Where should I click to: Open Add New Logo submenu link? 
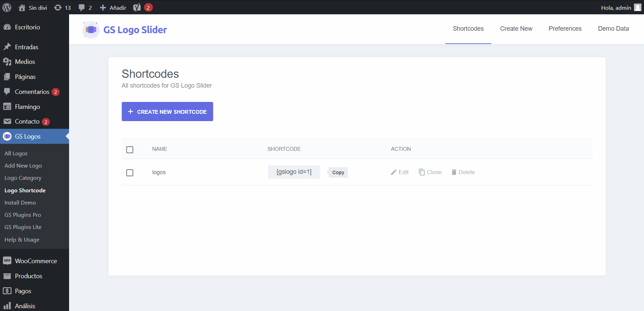23,166
